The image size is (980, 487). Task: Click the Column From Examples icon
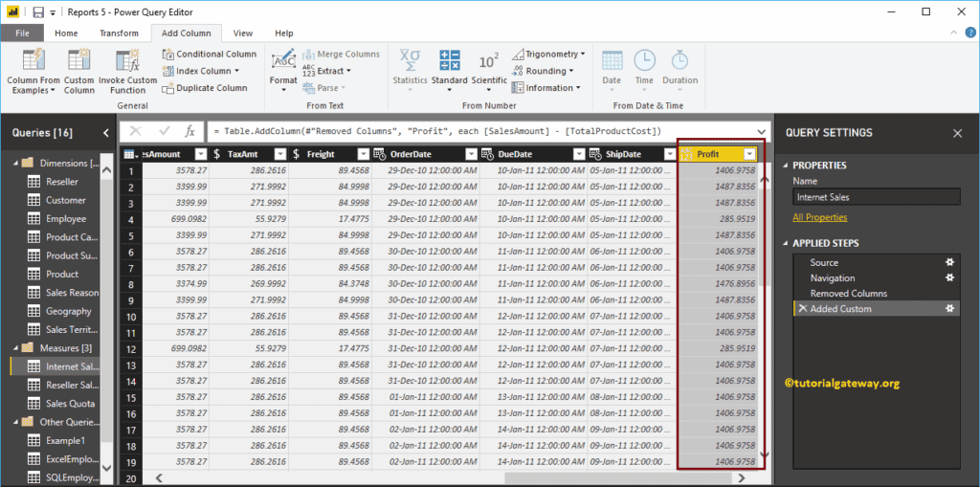click(33, 60)
